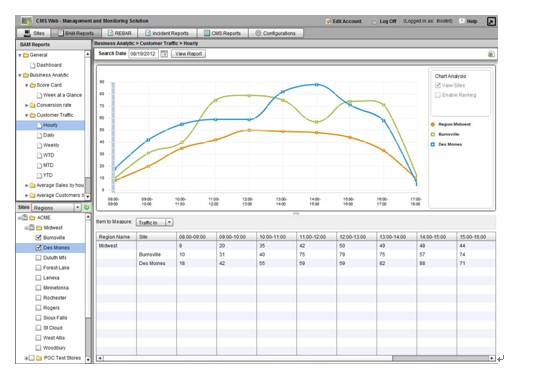Expand the Conversion rate tree arrow

tap(26, 105)
